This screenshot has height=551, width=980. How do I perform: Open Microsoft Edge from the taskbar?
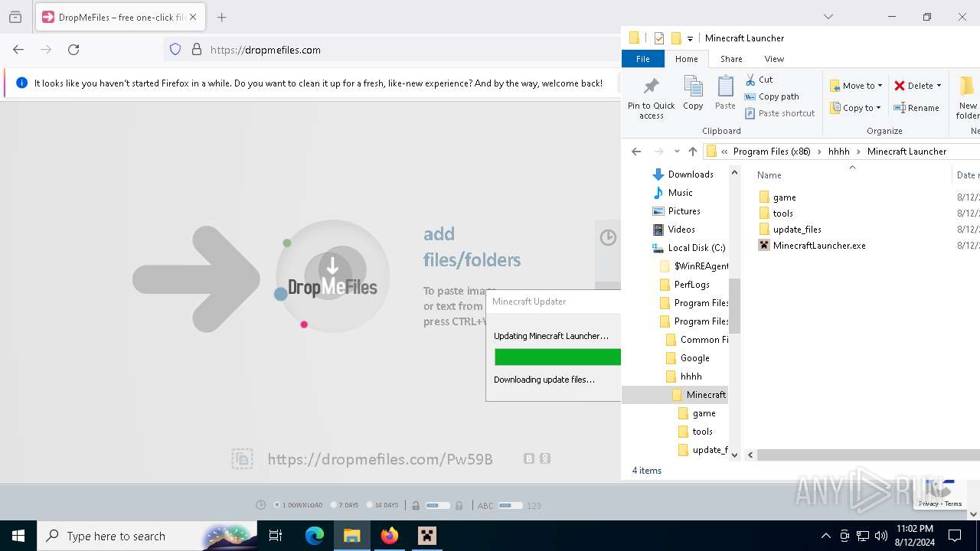click(x=315, y=536)
